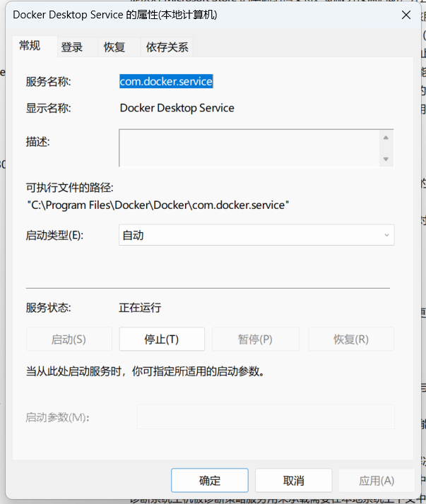This screenshot has height=504, width=426.
Task: Click the 服务状态 label
Action: 49,308
